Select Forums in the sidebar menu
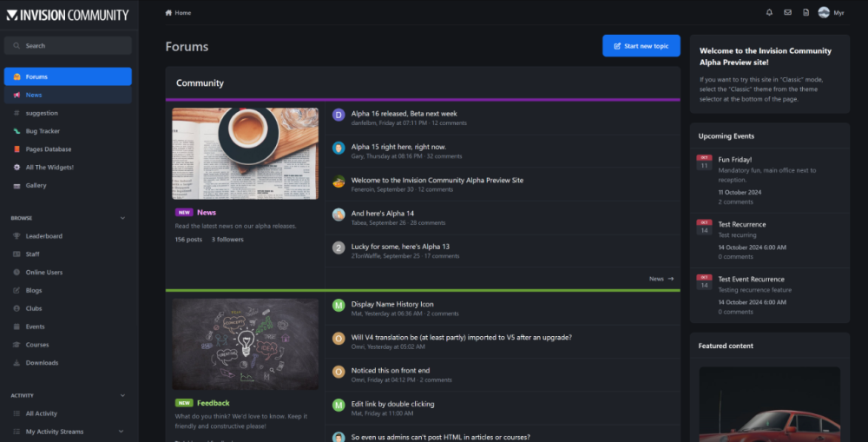 68,76
